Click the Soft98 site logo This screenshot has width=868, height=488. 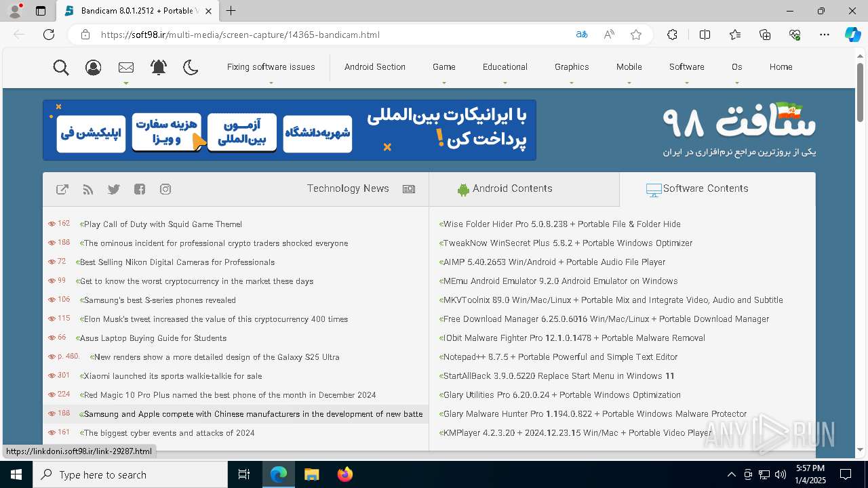(x=739, y=129)
